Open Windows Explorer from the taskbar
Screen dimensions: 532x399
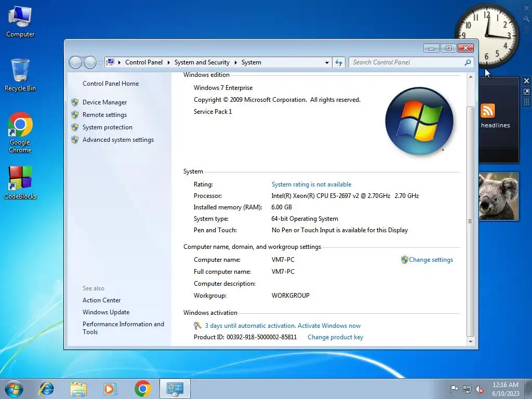coord(78,389)
